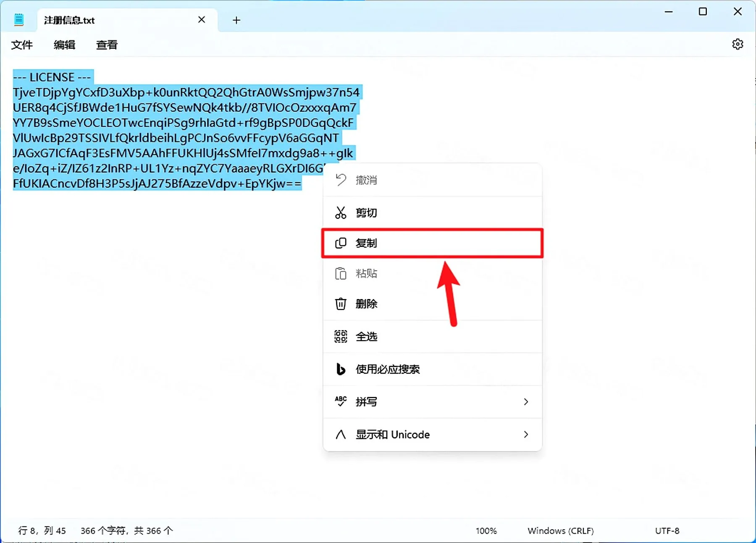Click Windows (CRLF) line ending indicator
756x543 pixels.
click(560, 531)
